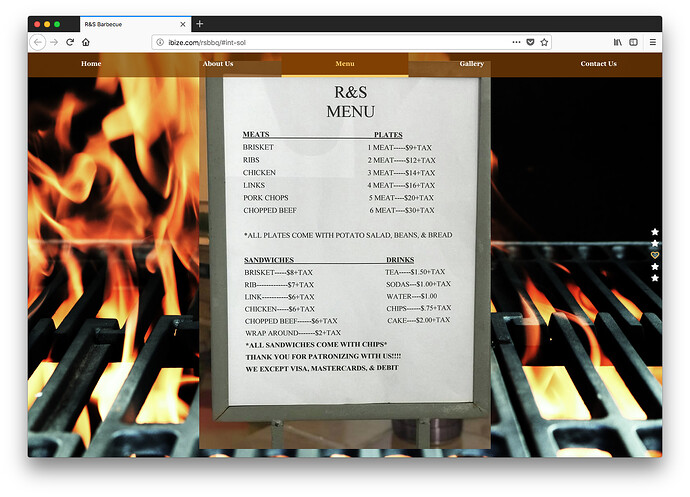Open the About Us navigation item
The height and width of the screenshot is (497, 690).
(218, 64)
